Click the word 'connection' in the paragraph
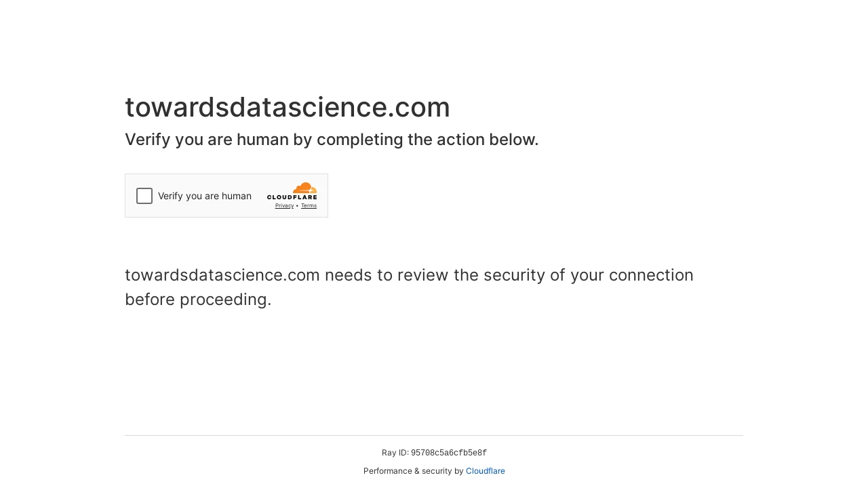Screen dimensions: 868x488 (651, 275)
